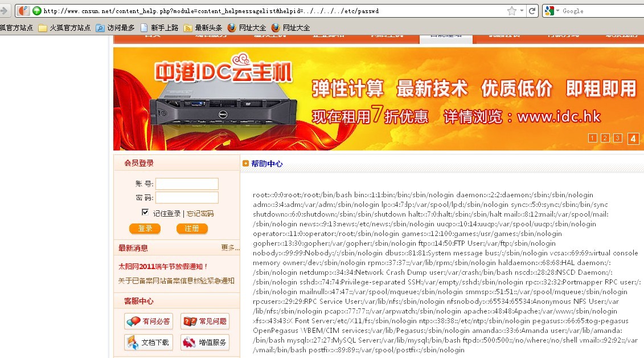Open the 新手上路 bookmark

point(159,28)
